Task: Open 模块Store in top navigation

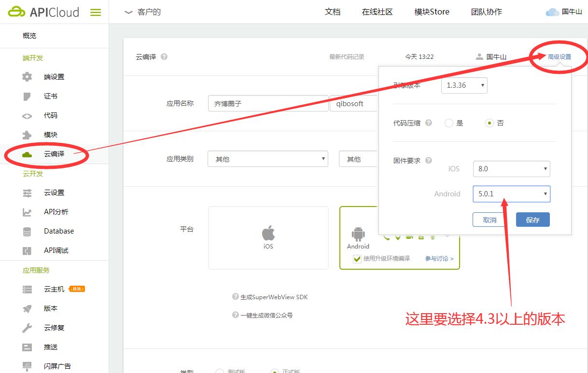Action: tap(432, 12)
